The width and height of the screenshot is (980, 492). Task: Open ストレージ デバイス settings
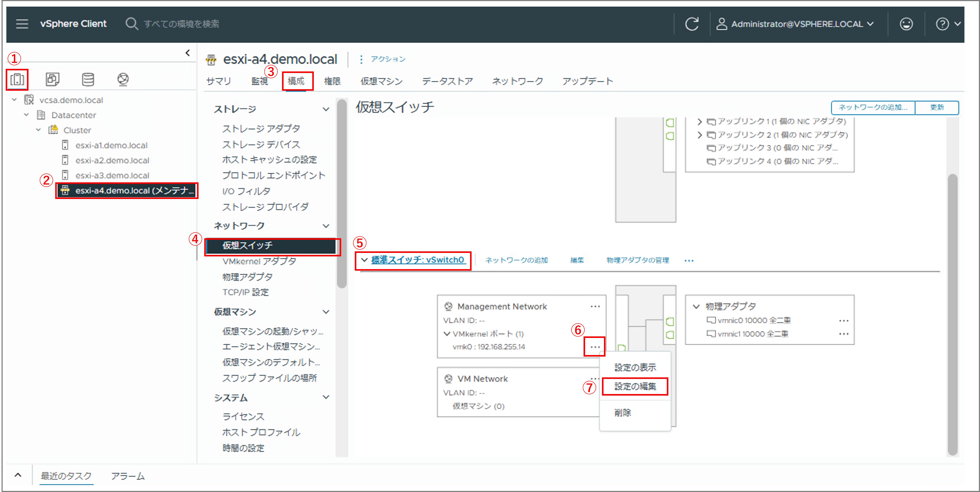pos(261,145)
